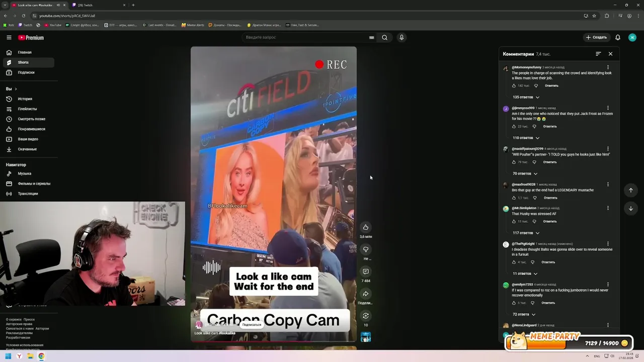The width and height of the screenshot is (644, 362).
Task: Share the Short via Поделиться icon
Action: click(366, 294)
